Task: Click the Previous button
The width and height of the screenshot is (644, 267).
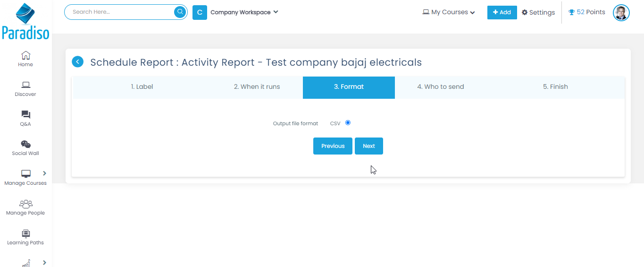Action: (x=333, y=146)
